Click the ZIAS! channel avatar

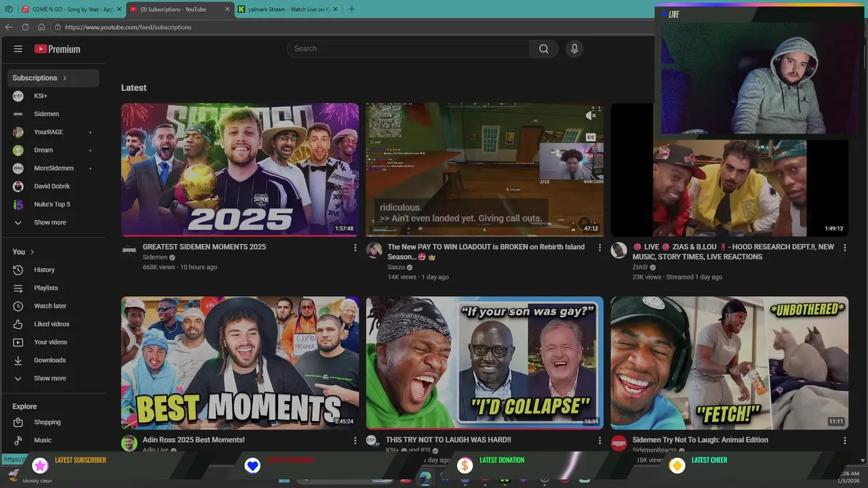pyautogui.click(x=618, y=250)
